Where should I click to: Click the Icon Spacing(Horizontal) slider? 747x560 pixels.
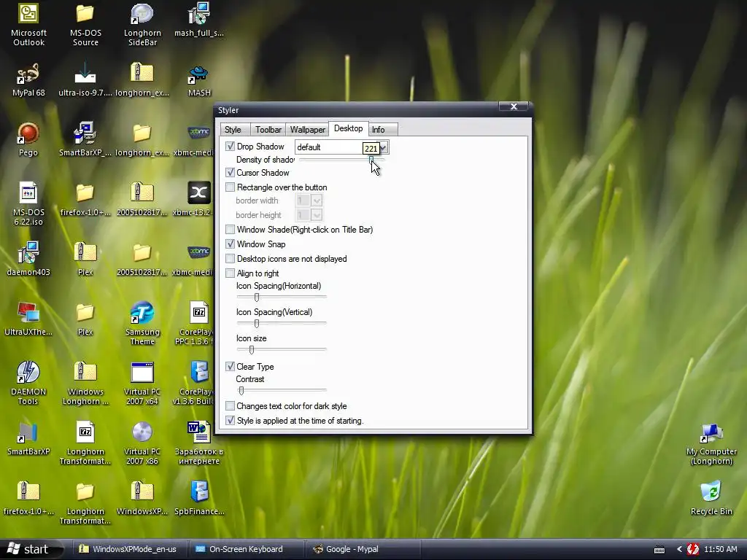pos(281,297)
